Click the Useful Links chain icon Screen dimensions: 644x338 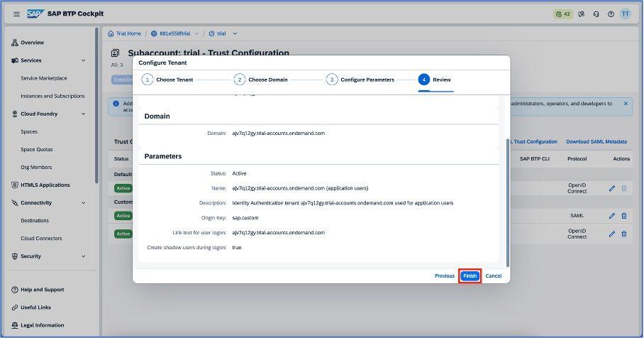pos(15,307)
